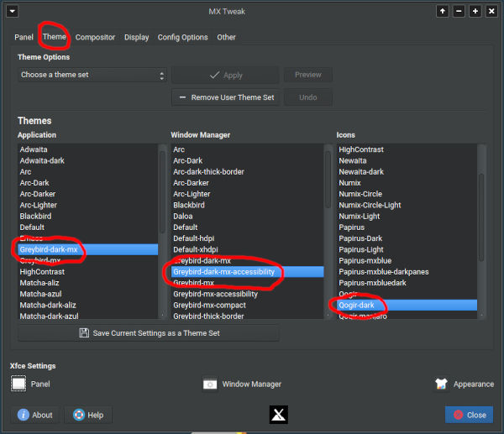504x434 pixels.
Task: Select Papirus-mxblue icon theme
Action: (x=407, y=260)
